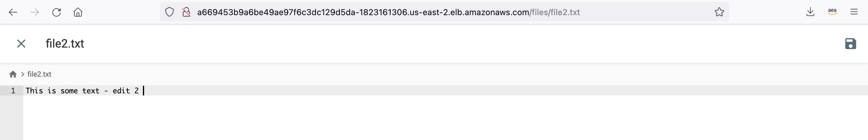Click the file2.txt title in header

click(65, 44)
